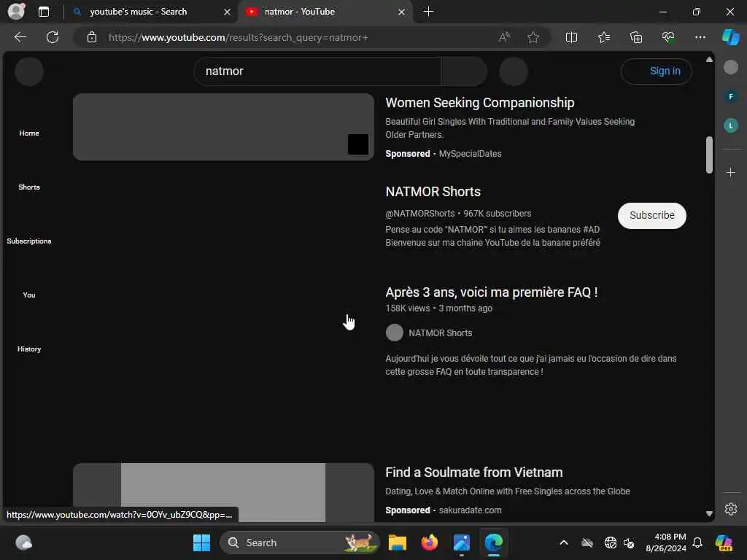Open Subscriptions in the sidebar
The height and width of the screenshot is (560, 747).
(x=29, y=241)
